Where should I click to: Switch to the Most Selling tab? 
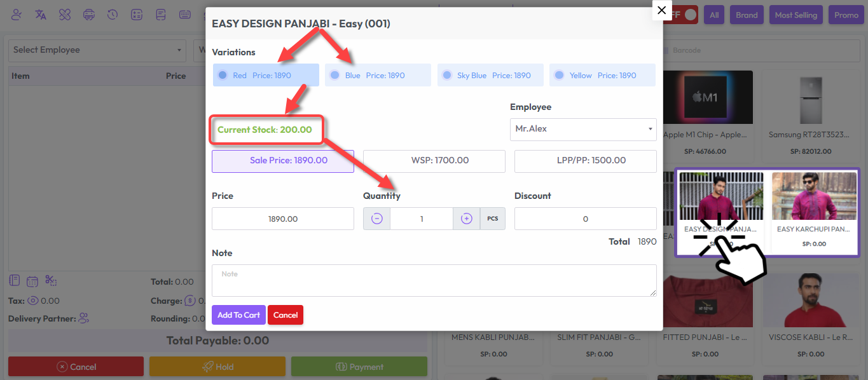tap(796, 14)
